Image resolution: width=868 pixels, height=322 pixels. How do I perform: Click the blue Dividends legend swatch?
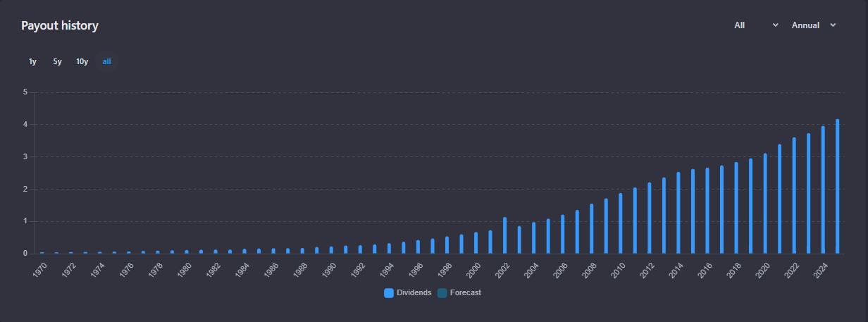389,293
